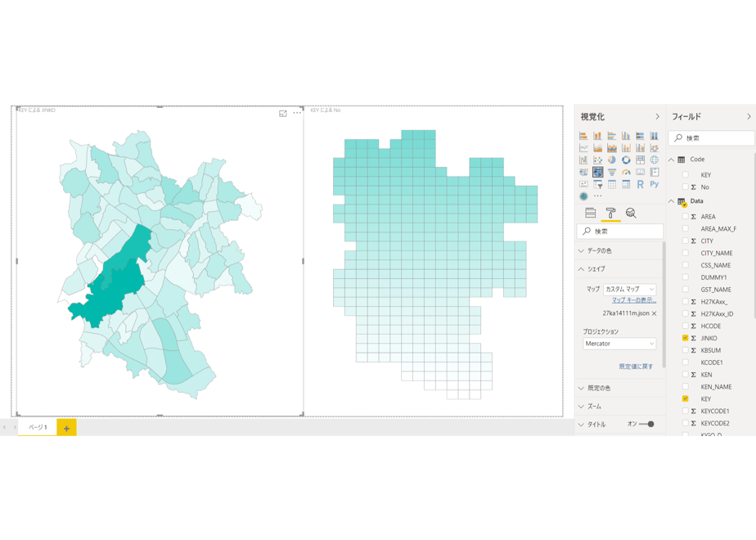Open the マップ カスタム マップ dropdown
The height and width of the screenshot is (540, 756).
tap(630, 290)
